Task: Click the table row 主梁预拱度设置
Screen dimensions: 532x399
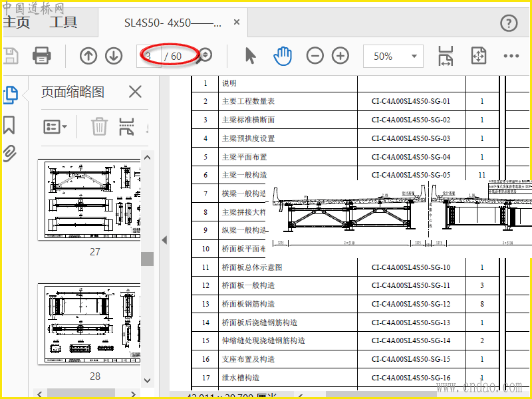Action: click(x=345, y=138)
